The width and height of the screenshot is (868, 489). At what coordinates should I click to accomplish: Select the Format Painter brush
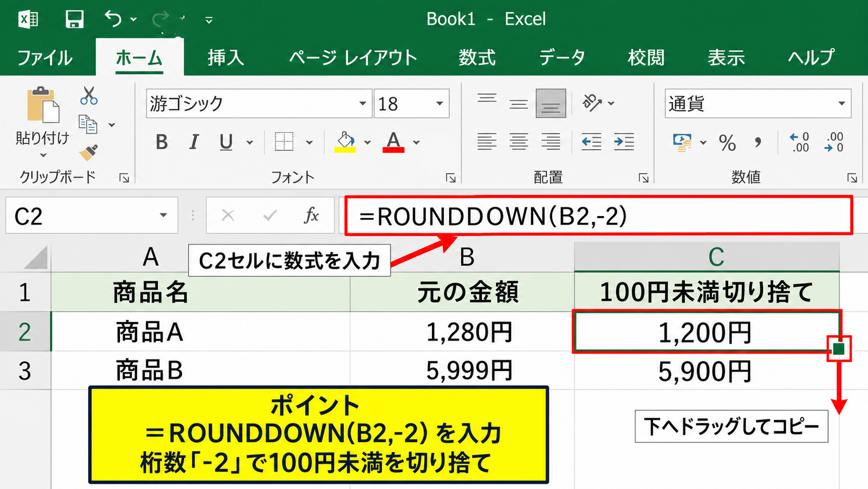click(89, 153)
